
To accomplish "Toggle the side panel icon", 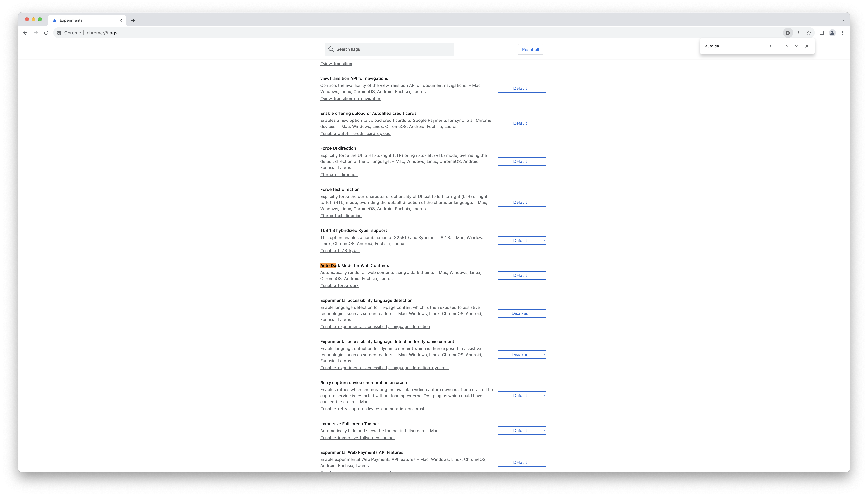I will click(x=822, y=33).
